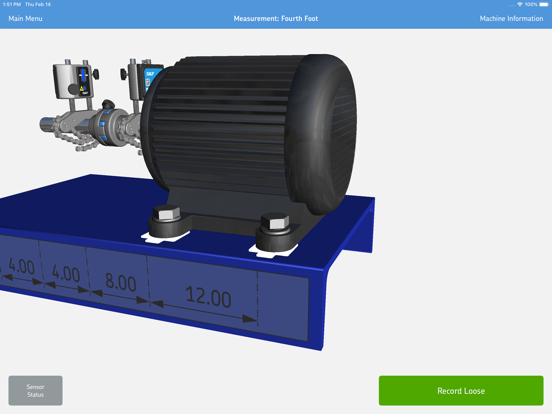Open Machine Information
The height and width of the screenshot is (414, 552).
tap(511, 18)
